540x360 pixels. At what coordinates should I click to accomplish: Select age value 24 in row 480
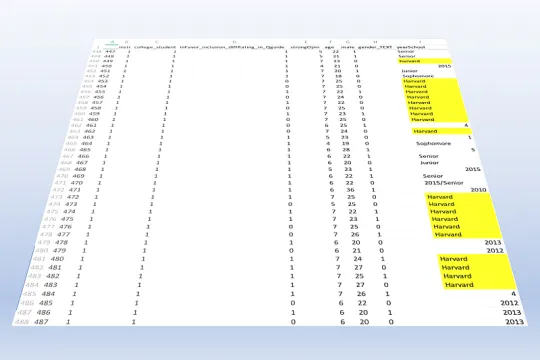pos(357,259)
